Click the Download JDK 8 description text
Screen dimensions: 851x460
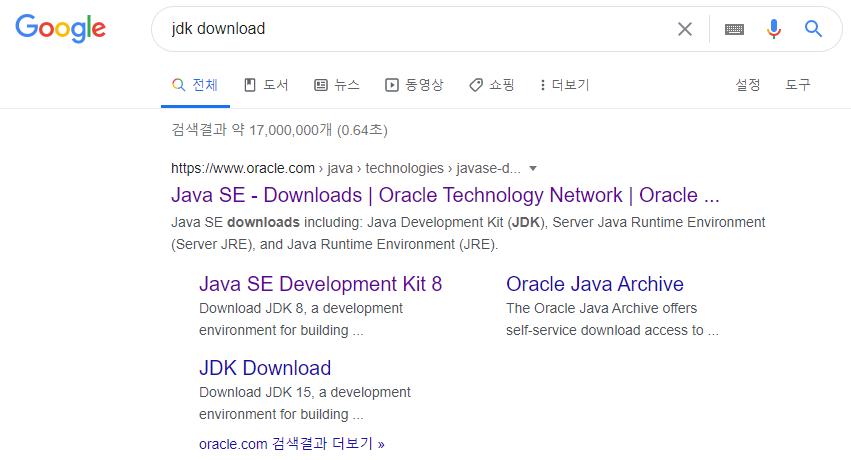tap(301, 320)
